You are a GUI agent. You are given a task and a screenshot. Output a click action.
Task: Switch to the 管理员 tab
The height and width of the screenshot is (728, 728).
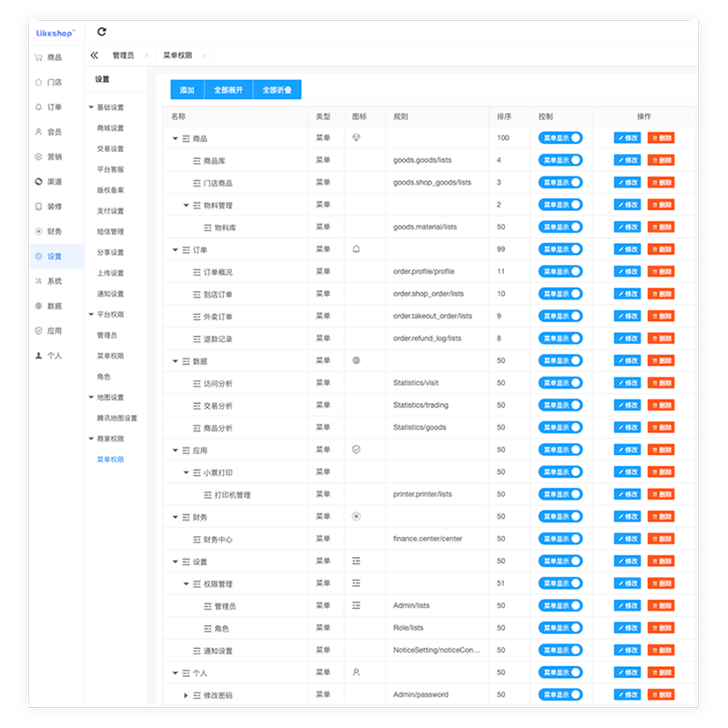(x=123, y=55)
